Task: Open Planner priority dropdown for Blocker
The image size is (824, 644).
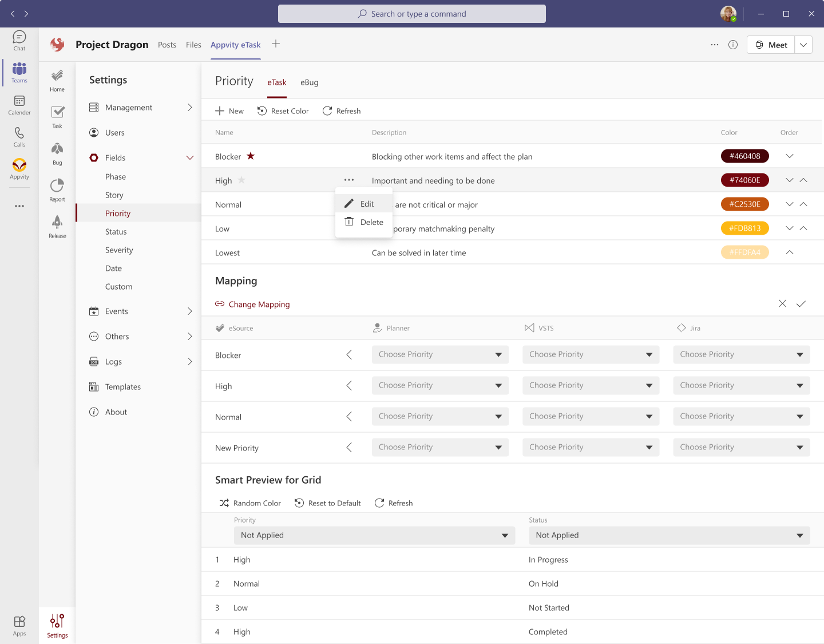Action: [x=440, y=354]
